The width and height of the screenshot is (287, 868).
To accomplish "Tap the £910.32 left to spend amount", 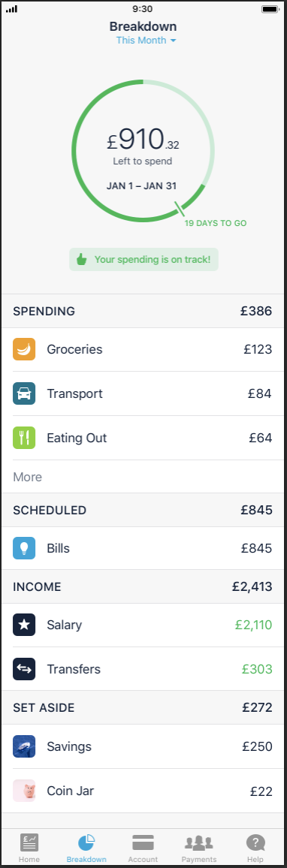I will (143, 139).
